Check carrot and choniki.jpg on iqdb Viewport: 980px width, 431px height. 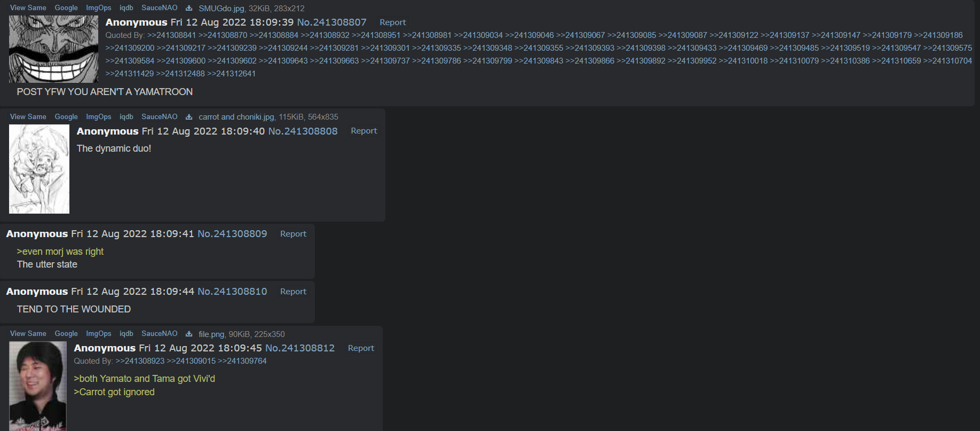click(x=127, y=117)
